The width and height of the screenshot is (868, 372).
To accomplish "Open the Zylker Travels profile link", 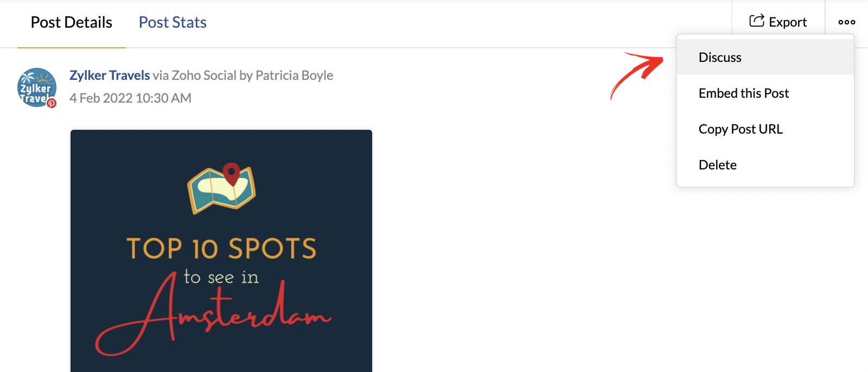I will [110, 75].
